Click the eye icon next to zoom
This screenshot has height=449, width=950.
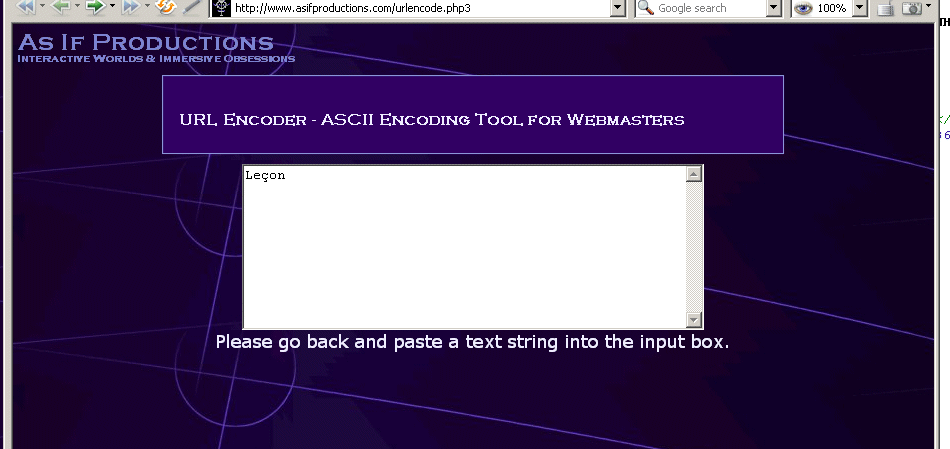click(x=803, y=8)
